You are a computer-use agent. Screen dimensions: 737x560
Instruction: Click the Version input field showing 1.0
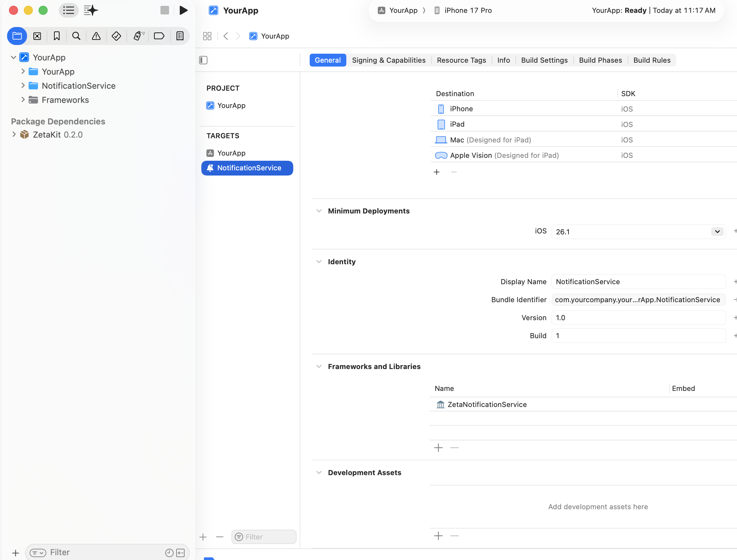pyautogui.click(x=638, y=318)
